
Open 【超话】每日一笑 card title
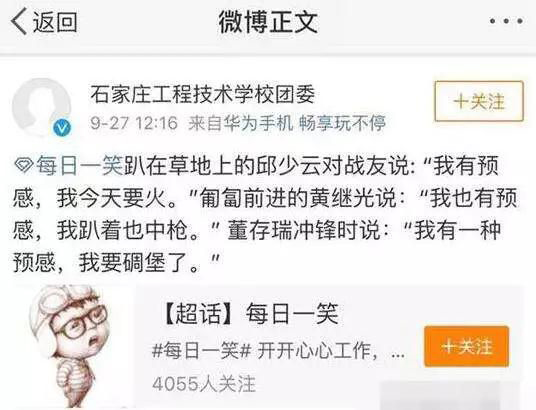tap(250, 314)
